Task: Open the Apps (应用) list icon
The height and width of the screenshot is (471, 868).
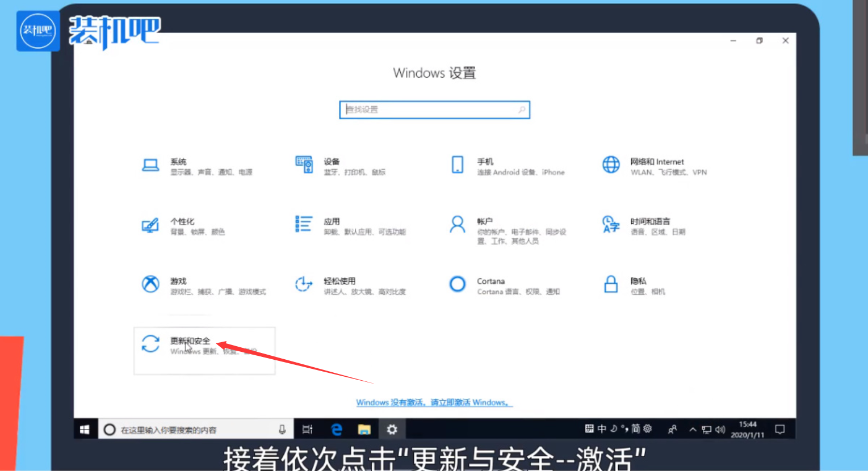Action: point(304,224)
